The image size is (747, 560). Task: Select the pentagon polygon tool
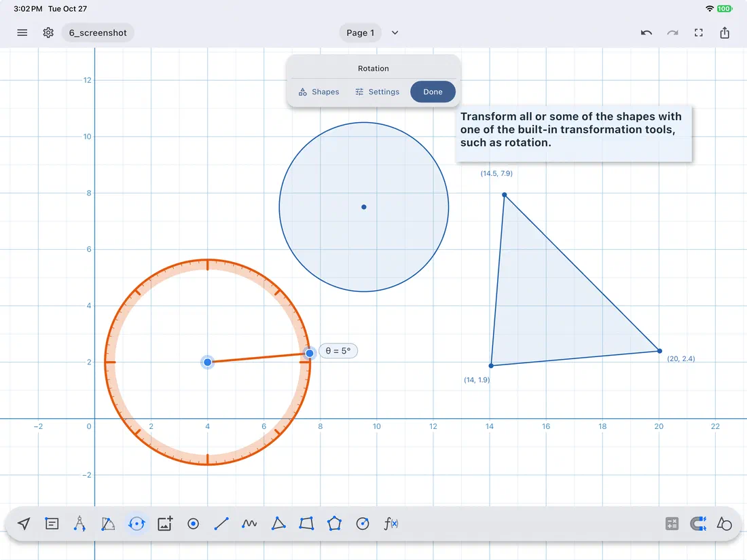point(334,524)
